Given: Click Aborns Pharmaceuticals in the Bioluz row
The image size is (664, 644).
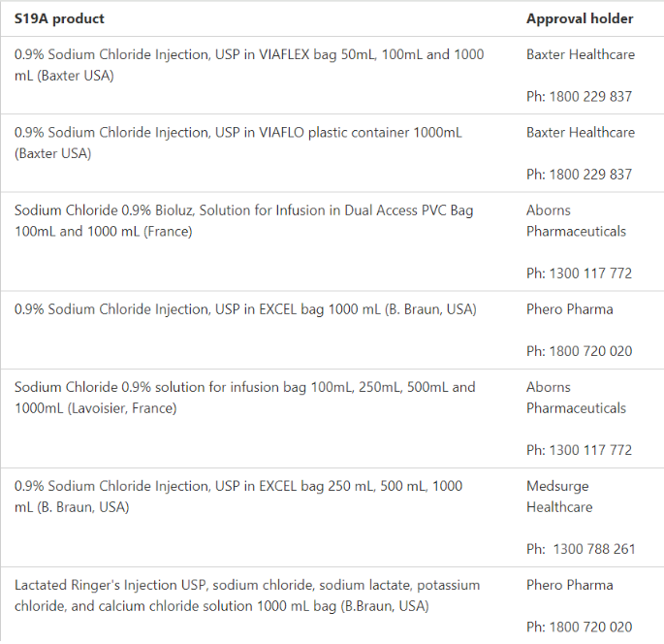Looking at the screenshot, I should pyautogui.click(x=576, y=220).
